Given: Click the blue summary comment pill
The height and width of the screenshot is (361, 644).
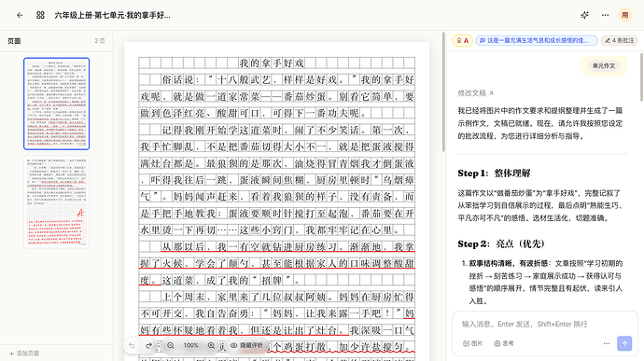Looking at the screenshot, I should (x=537, y=40).
